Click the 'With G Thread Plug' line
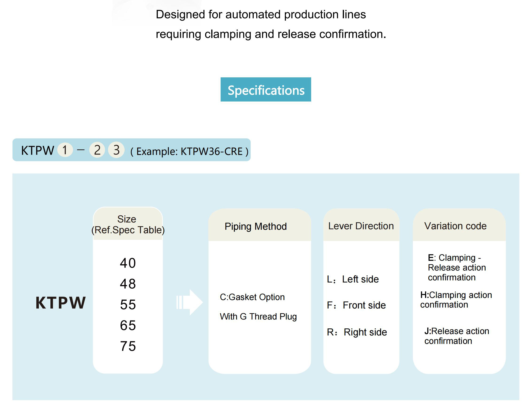532x410 pixels. tap(258, 316)
